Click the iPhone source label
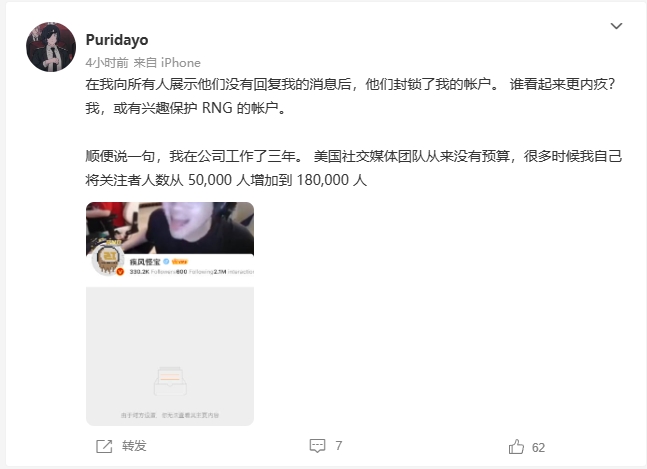This screenshot has height=469, width=647. click(180, 63)
